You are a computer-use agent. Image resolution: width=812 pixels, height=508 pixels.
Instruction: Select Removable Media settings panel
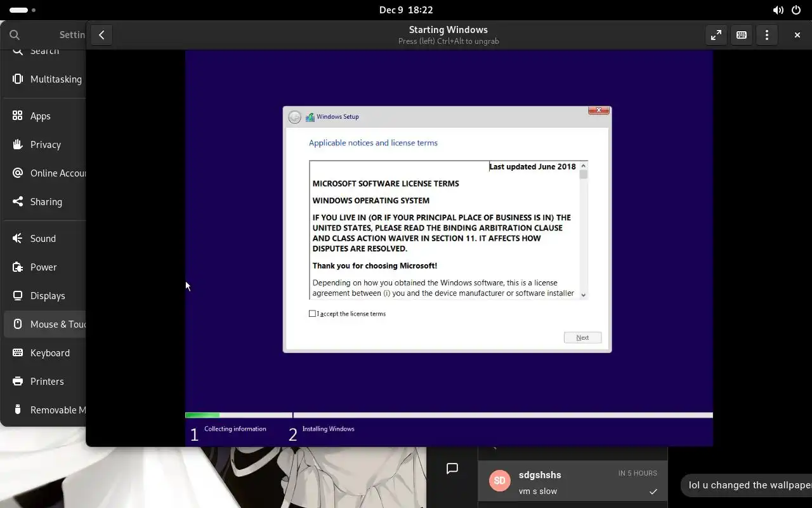coord(44,410)
